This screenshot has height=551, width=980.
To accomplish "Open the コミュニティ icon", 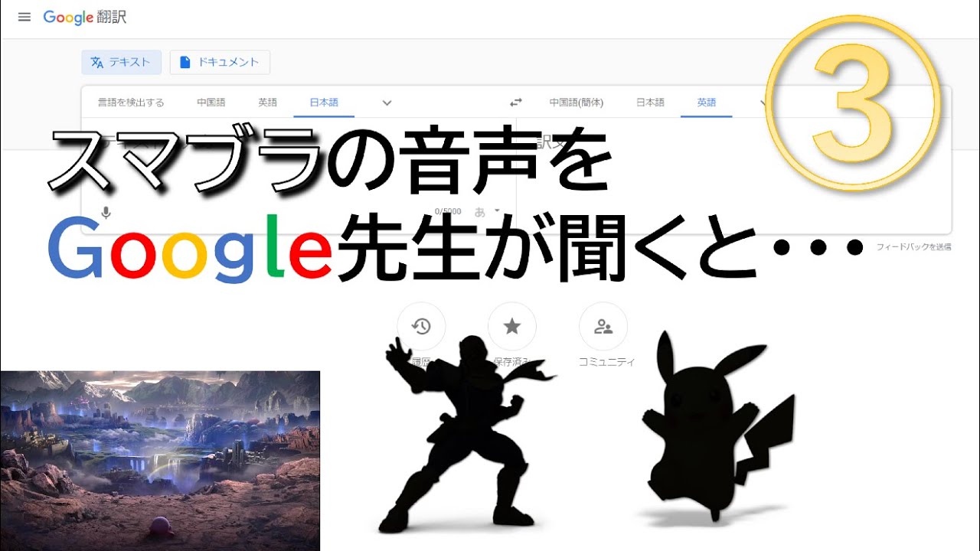I will coord(603,327).
